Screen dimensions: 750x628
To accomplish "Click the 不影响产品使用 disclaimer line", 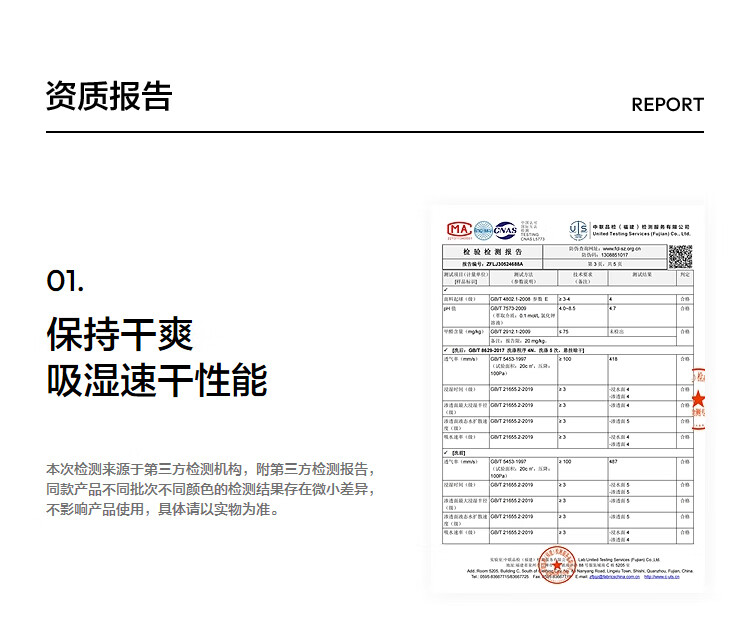I will click(x=163, y=509).
